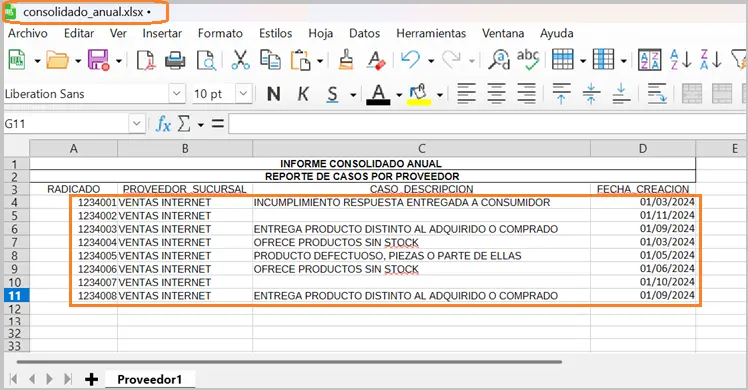Expand the Liberation Sans font name dropdown
Viewport: 748px width, 390px height.
177,93
